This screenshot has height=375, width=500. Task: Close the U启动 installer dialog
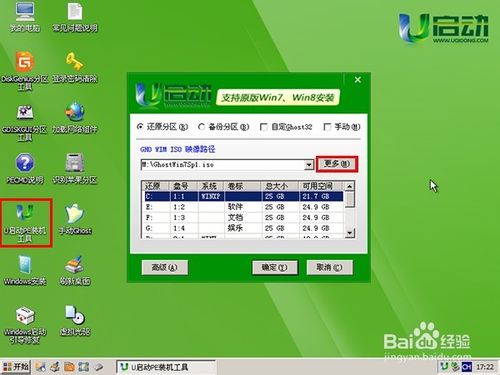358,80
